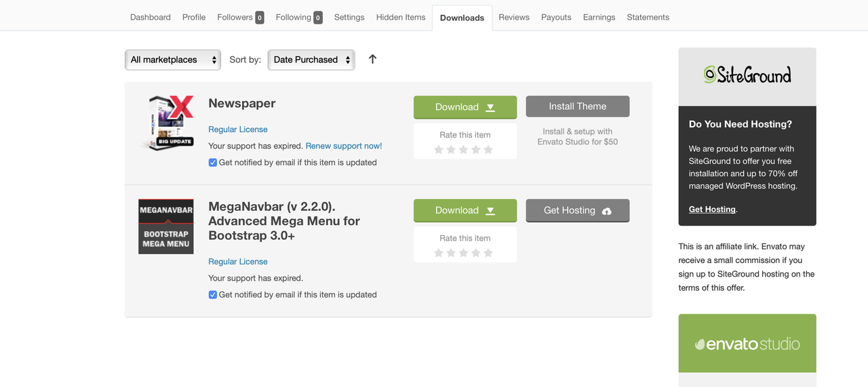Click 'Install & setup with Envato Studio' text
Screen dimensions: 868x387
[578, 137]
